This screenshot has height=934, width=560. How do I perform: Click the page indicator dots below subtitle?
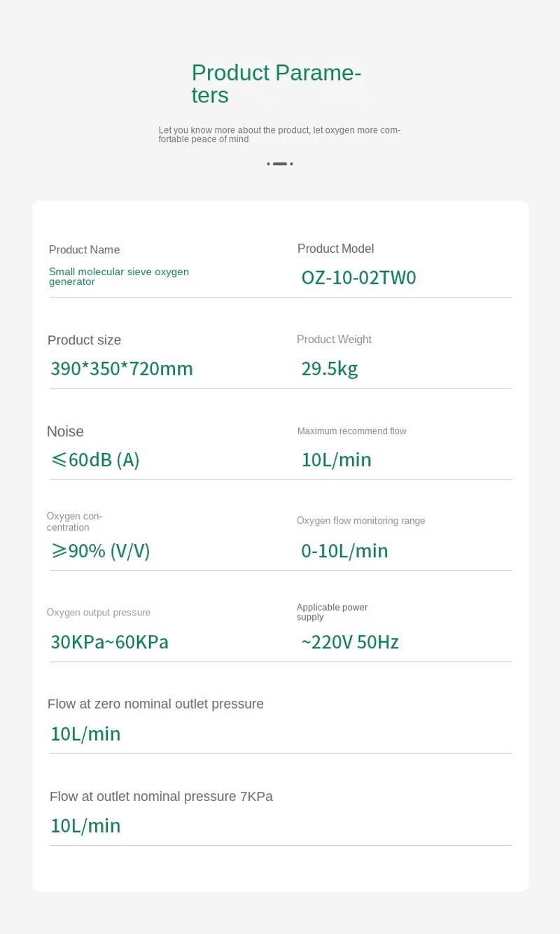[x=280, y=164]
